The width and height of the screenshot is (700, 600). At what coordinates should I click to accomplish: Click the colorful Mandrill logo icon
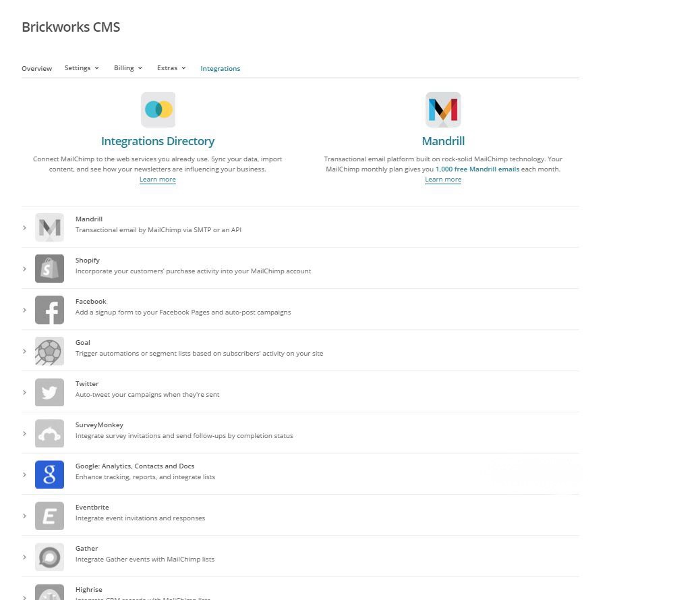coord(443,109)
